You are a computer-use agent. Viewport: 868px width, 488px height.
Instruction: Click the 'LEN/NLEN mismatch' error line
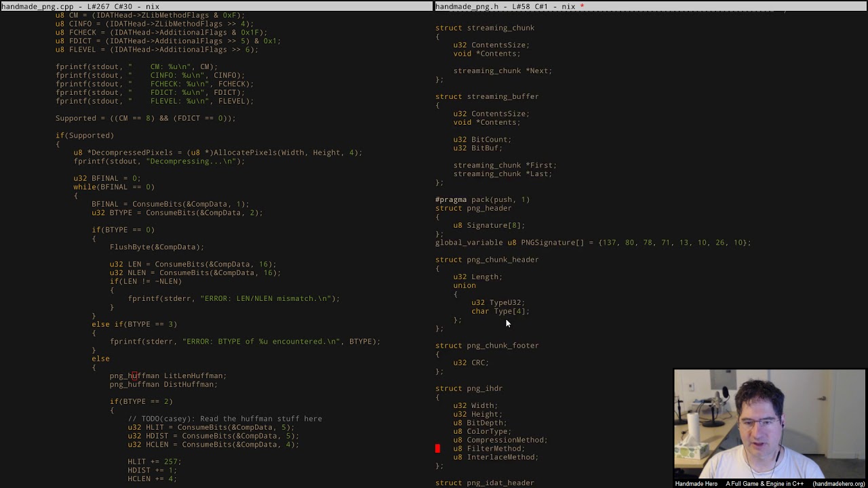pos(234,298)
